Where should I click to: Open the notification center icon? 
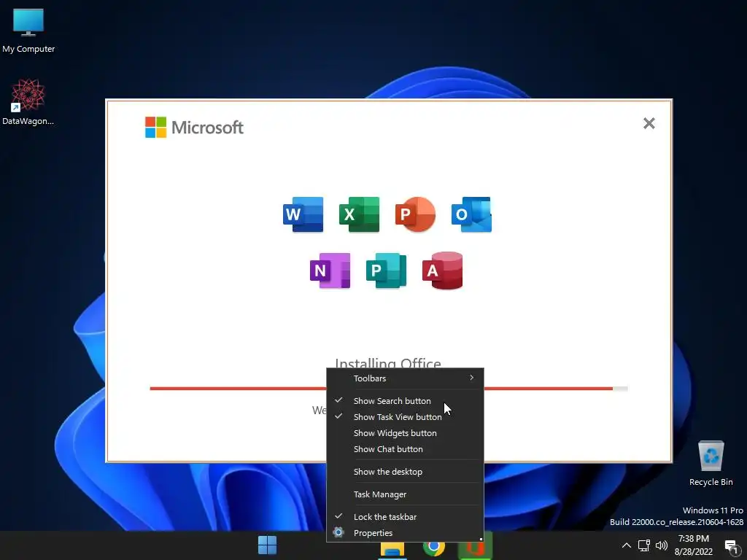[731, 546]
